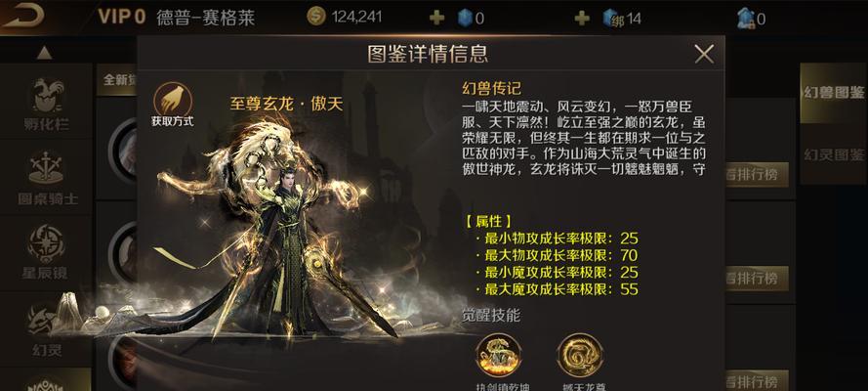Open the 获取方式 hand icon
The height and width of the screenshot is (391, 868).
[173, 100]
